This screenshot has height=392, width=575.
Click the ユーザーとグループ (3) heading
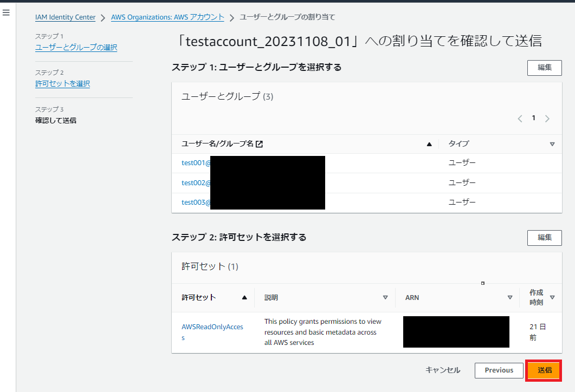coord(228,96)
